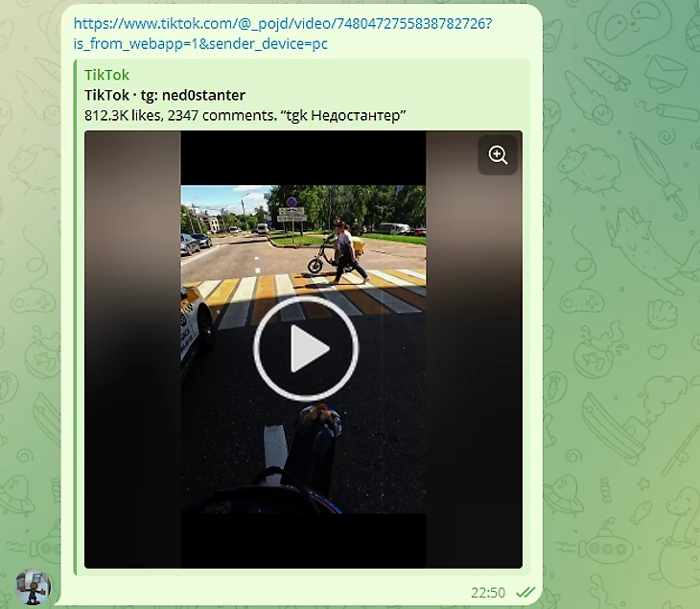The width and height of the screenshot is (700, 609).
Task: Click the magnifier zoom icon on preview
Action: coord(498,155)
